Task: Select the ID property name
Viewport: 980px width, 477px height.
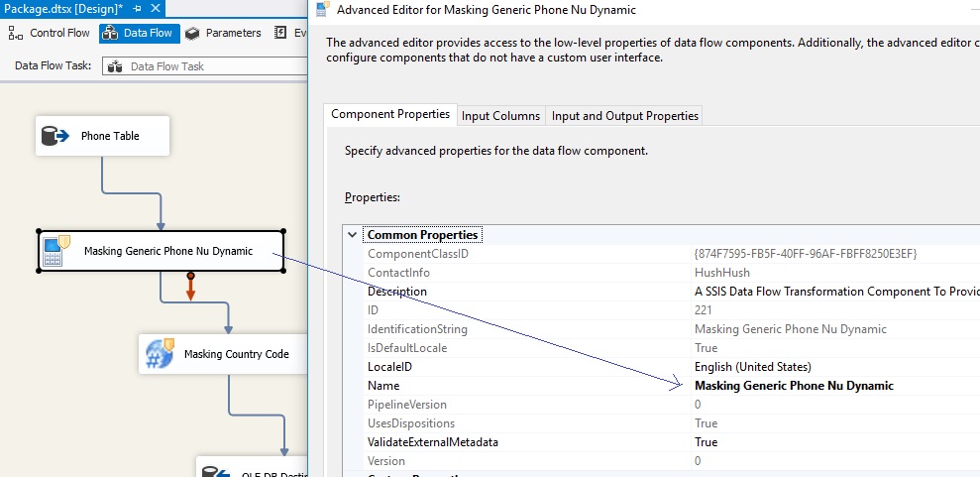Action: tap(374, 310)
